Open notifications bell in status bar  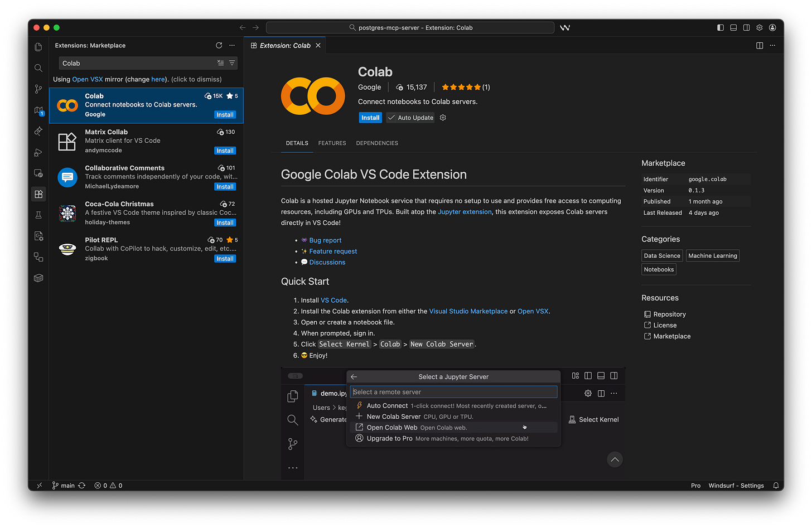pos(776,486)
